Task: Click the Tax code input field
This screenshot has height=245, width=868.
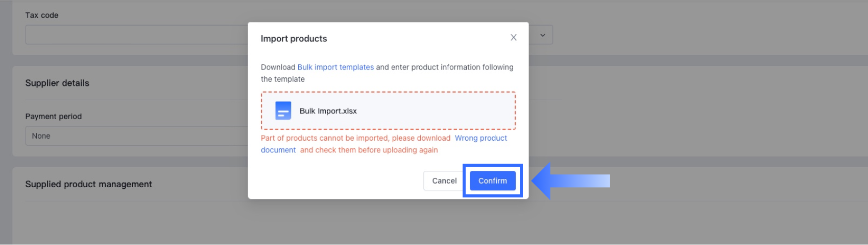Action: [136, 35]
